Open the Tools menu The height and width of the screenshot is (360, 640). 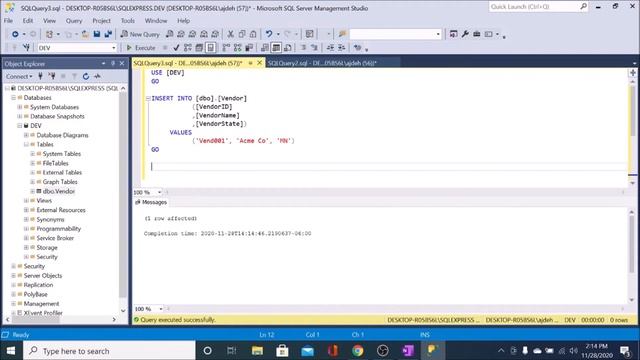point(128,20)
